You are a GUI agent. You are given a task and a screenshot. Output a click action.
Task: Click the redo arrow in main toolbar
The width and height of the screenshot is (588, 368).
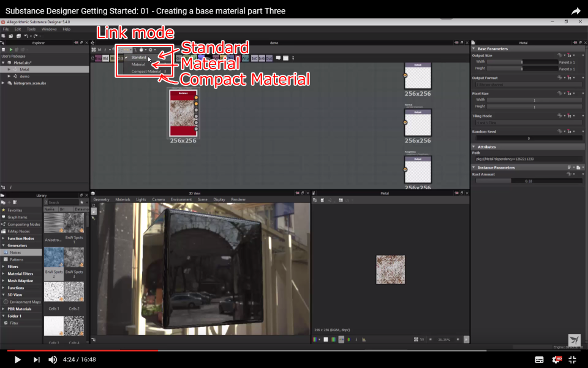pos(36,36)
